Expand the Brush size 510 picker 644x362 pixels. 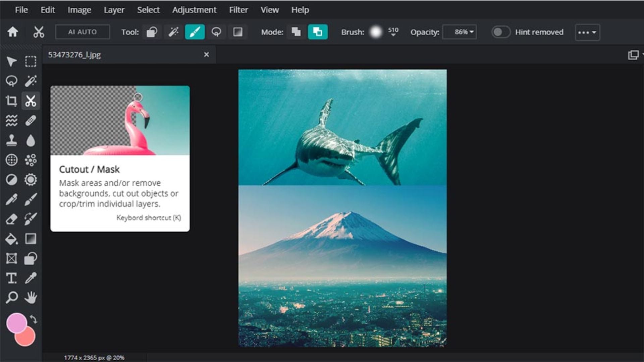point(393,33)
